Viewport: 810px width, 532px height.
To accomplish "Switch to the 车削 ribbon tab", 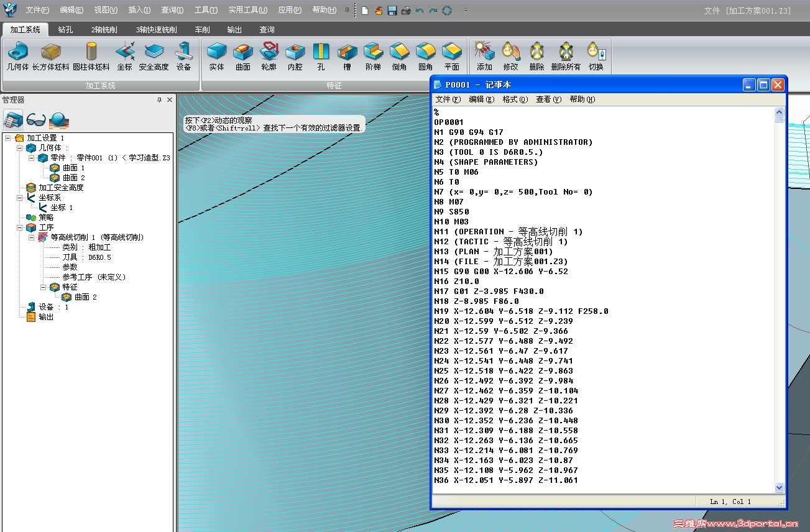I will coord(203,29).
